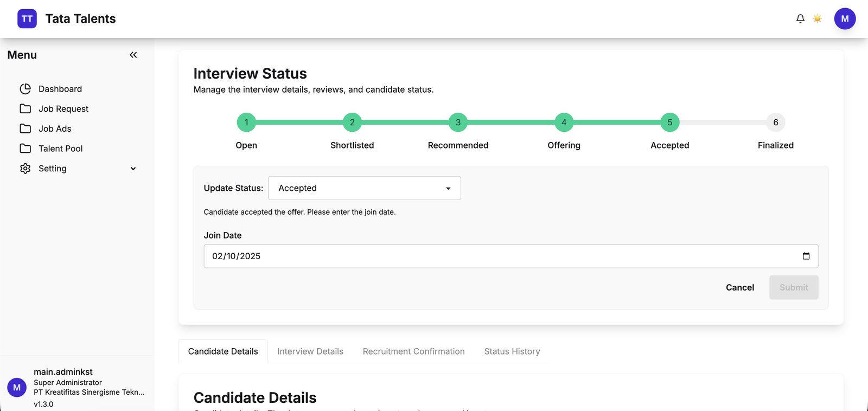
Task: Toggle the sun theme icon
Action: [x=817, y=19]
